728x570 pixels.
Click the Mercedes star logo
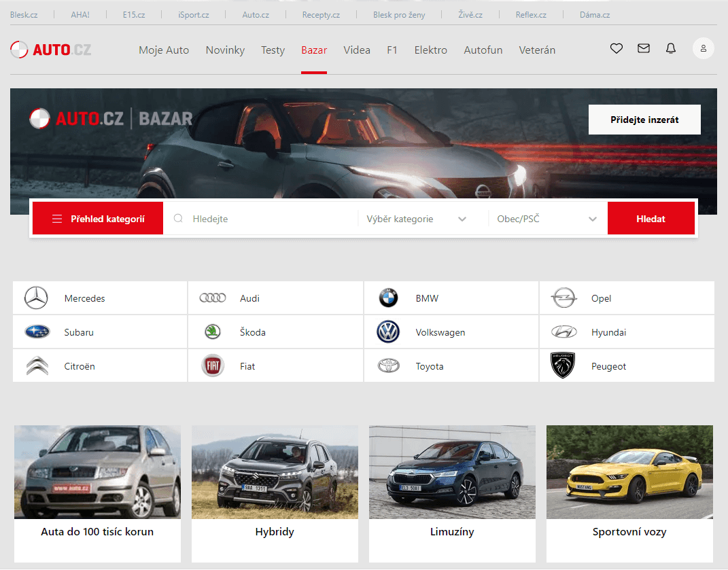click(x=36, y=298)
